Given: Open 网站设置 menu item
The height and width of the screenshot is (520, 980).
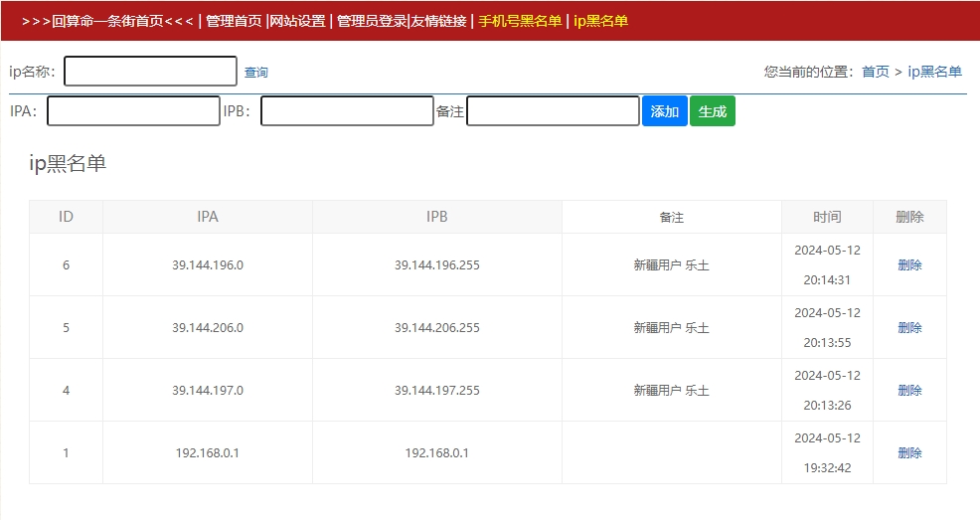Looking at the screenshot, I should [x=297, y=21].
